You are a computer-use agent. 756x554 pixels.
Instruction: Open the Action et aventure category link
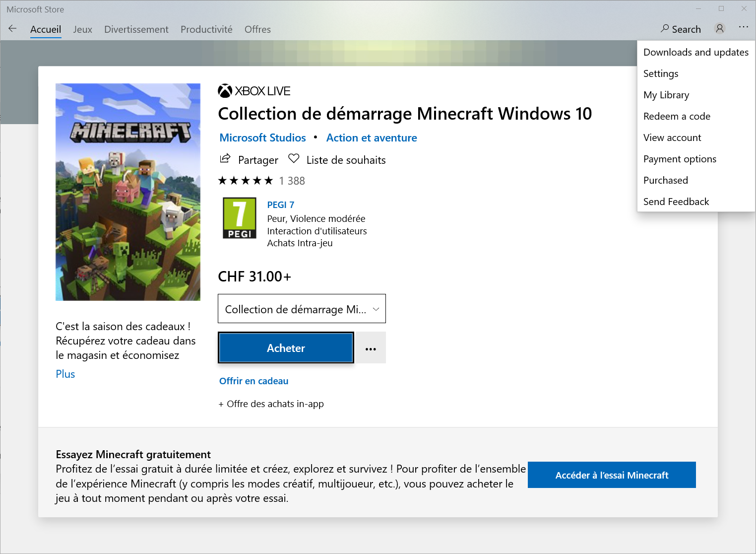(372, 138)
